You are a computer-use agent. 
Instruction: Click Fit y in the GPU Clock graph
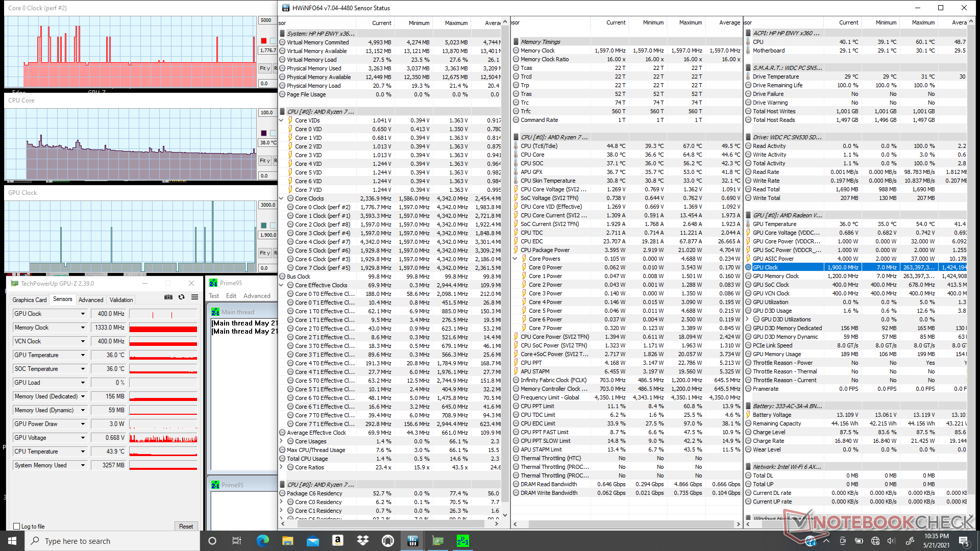coord(264,253)
